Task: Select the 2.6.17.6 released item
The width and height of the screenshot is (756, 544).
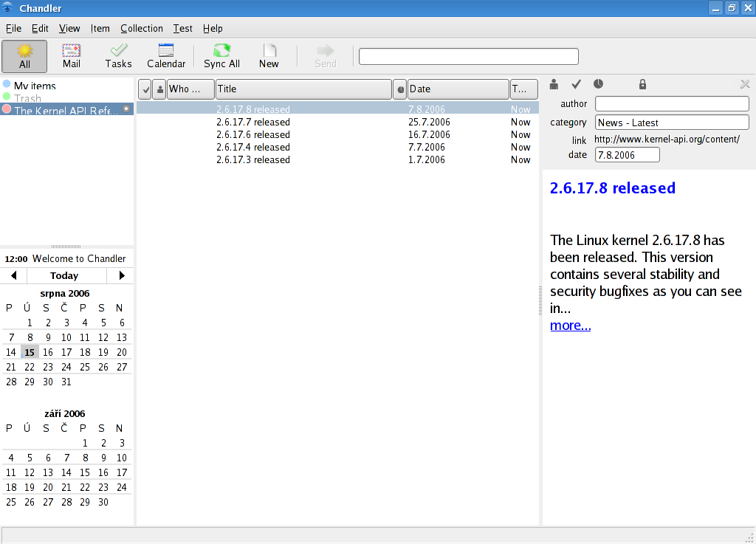Action: (337, 134)
